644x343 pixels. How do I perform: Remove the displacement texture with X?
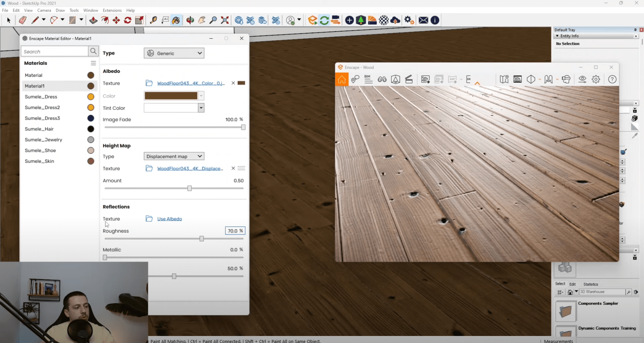point(233,168)
